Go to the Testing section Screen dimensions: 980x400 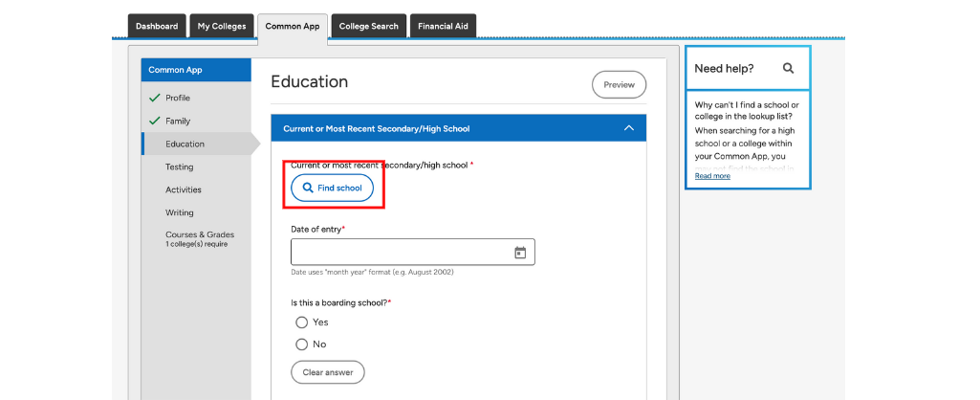point(180,167)
